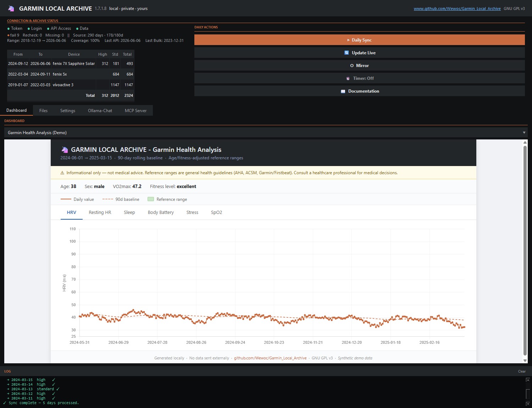Click the clock icon beside Timer: Off
The width and height of the screenshot is (532, 408).
coord(348,78)
